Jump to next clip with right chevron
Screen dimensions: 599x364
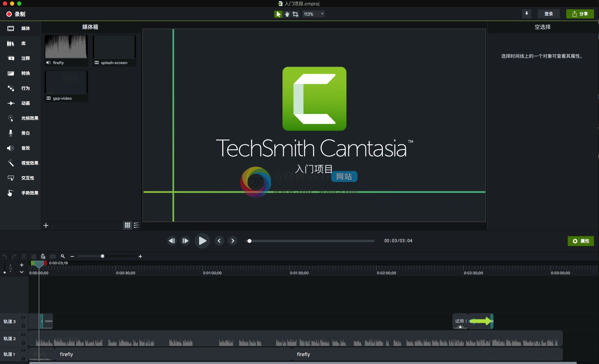click(x=233, y=241)
